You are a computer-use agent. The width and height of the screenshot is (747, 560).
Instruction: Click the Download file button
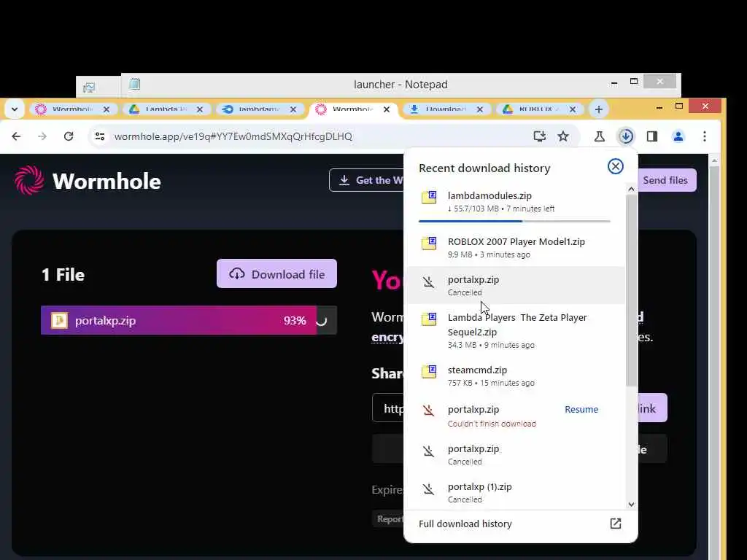point(276,274)
